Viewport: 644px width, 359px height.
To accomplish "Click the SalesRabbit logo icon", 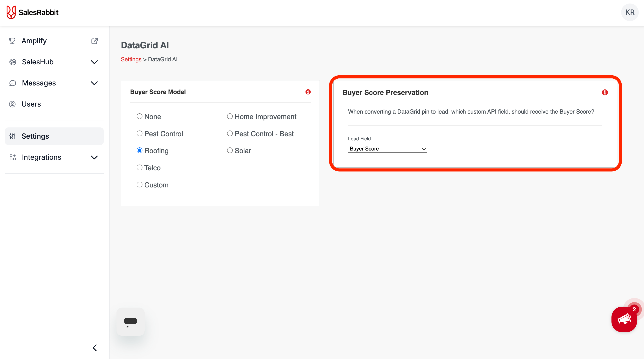I will click(x=11, y=12).
